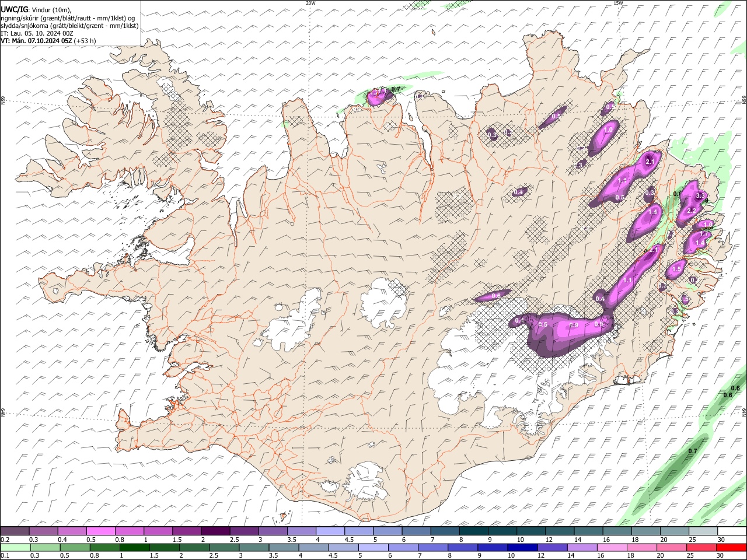Select the deep blue rain swatch between 10 and 12

[x=522, y=548]
